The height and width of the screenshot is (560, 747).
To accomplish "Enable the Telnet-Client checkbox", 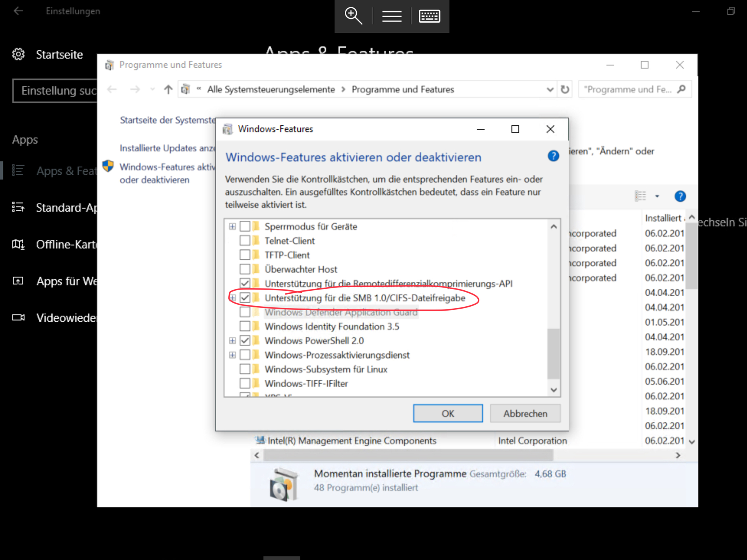I will pos(245,241).
